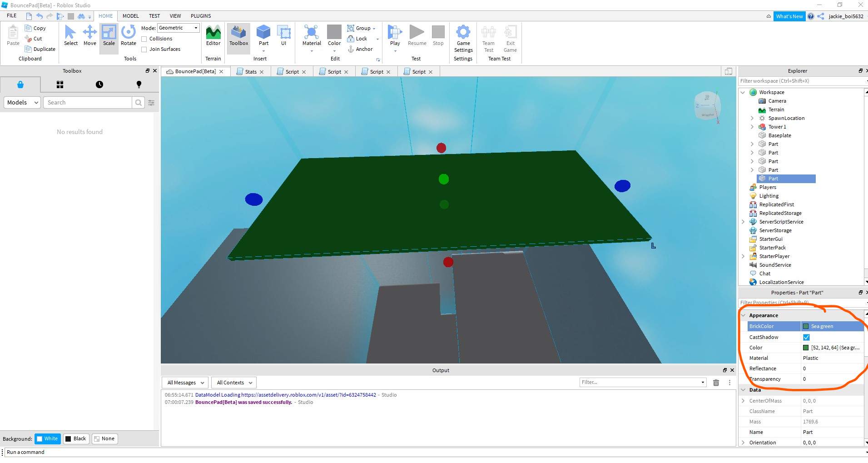
Task: Open the Toolbox Creations lightbulb tab
Action: tap(139, 85)
